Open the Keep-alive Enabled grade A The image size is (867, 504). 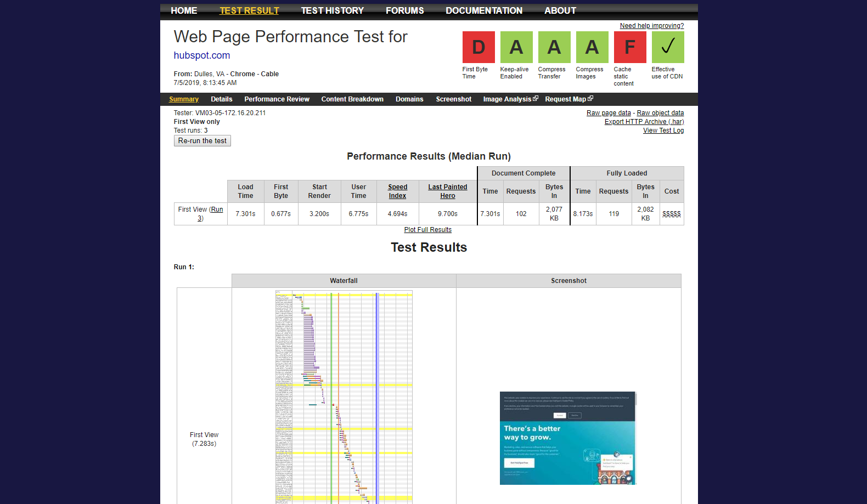pyautogui.click(x=516, y=47)
